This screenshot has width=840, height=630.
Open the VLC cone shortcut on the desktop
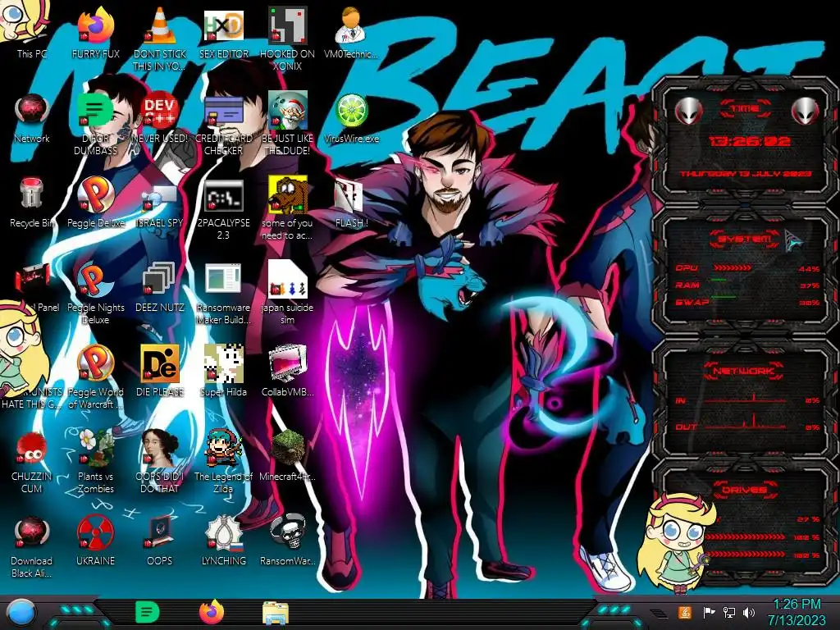click(160, 39)
